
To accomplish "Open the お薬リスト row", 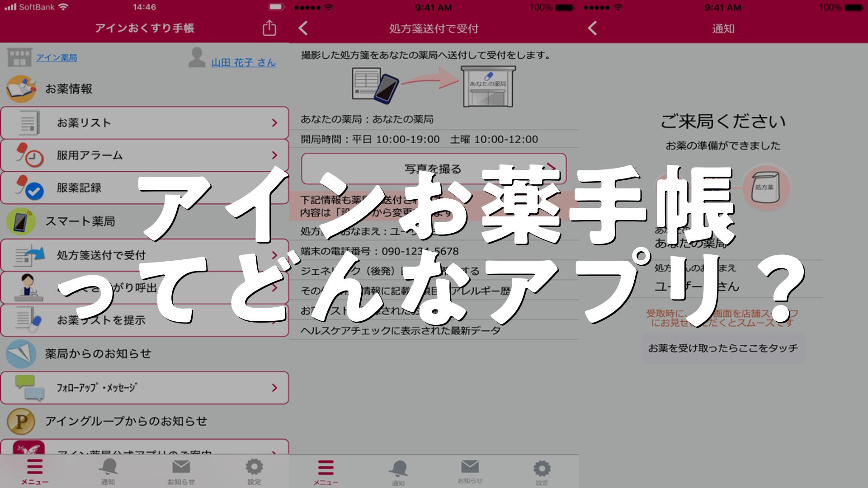I will [x=145, y=122].
